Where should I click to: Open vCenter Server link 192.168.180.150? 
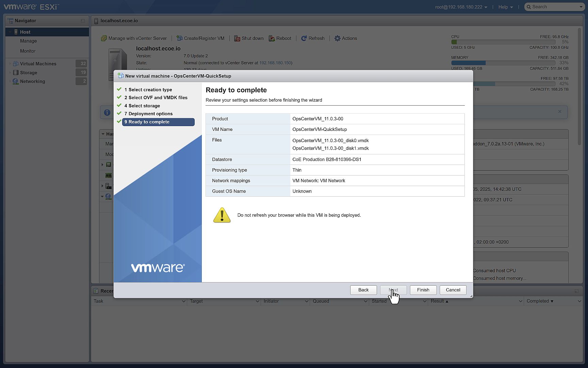(x=275, y=63)
